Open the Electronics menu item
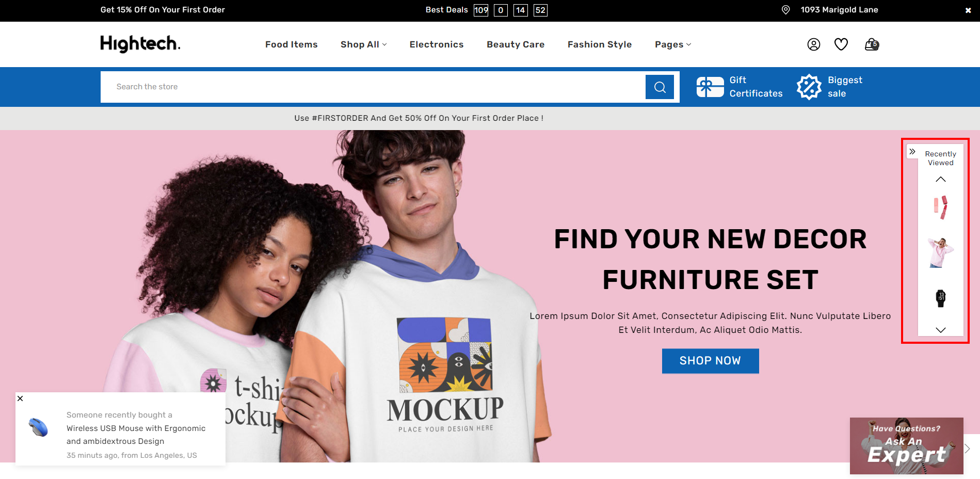980x479 pixels. click(437, 44)
